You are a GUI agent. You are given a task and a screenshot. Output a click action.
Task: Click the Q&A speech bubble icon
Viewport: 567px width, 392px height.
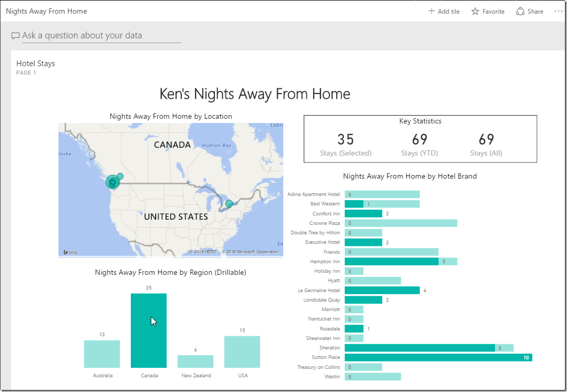point(15,36)
